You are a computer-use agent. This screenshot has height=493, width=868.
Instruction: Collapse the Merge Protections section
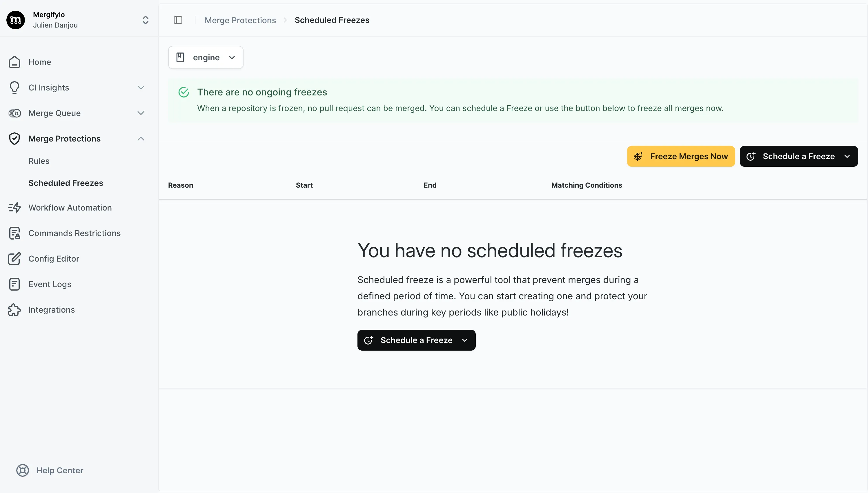click(141, 139)
